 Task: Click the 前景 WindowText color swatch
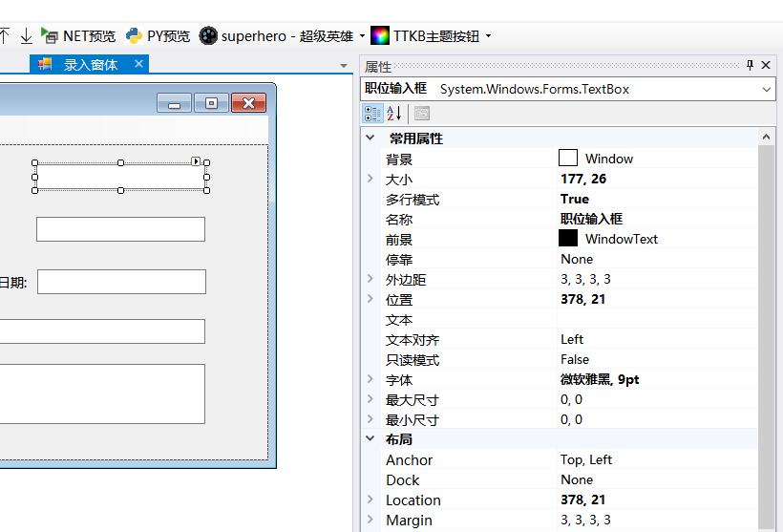pos(568,238)
